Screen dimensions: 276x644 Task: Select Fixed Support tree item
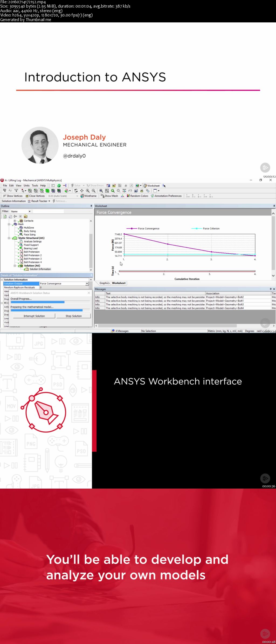click(31, 245)
